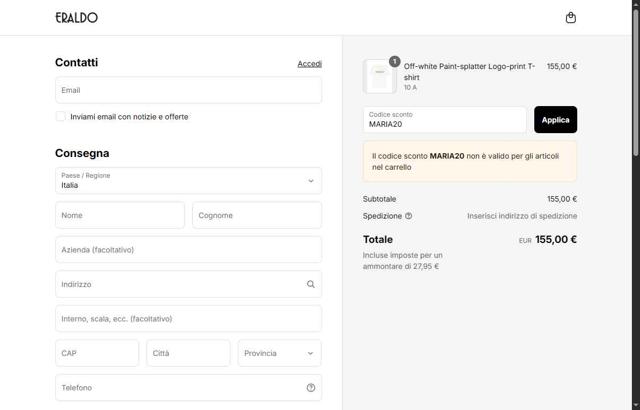This screenshot has height=410, width=640.
Task: Click into the Nome field
Action: (120, 215)
